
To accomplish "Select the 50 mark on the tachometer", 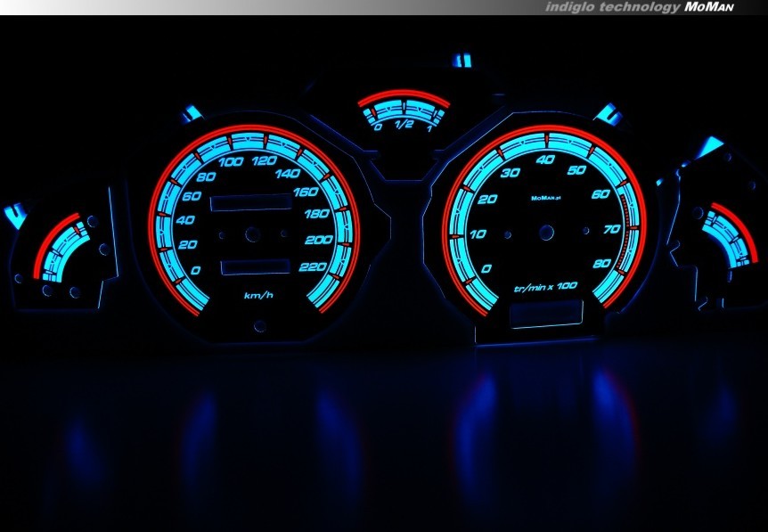I will 576,169.
